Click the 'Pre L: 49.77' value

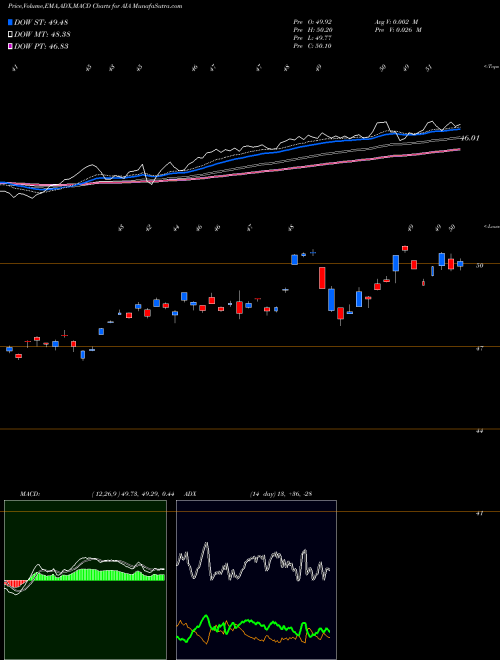pos(313,38)
